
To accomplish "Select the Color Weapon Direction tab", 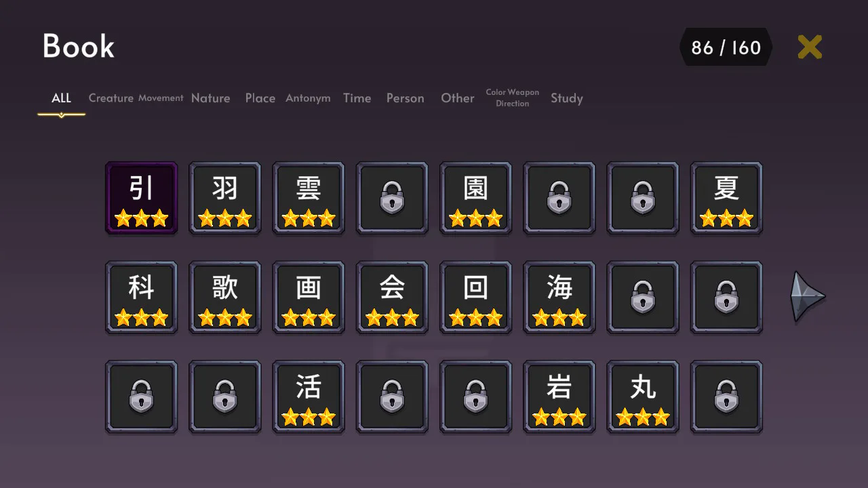I will coord(513,98).
